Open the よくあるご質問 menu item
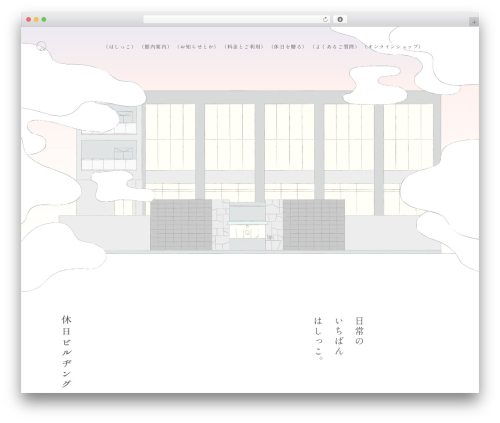 coord(335,47)
